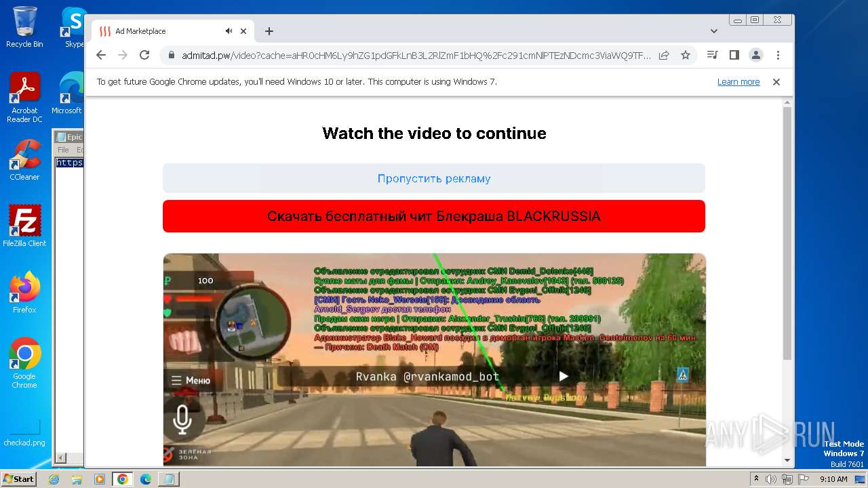Open the Skype desktop shortcut
The height and width of the screenshot is (488, 868).
click(x=74, y=27)
